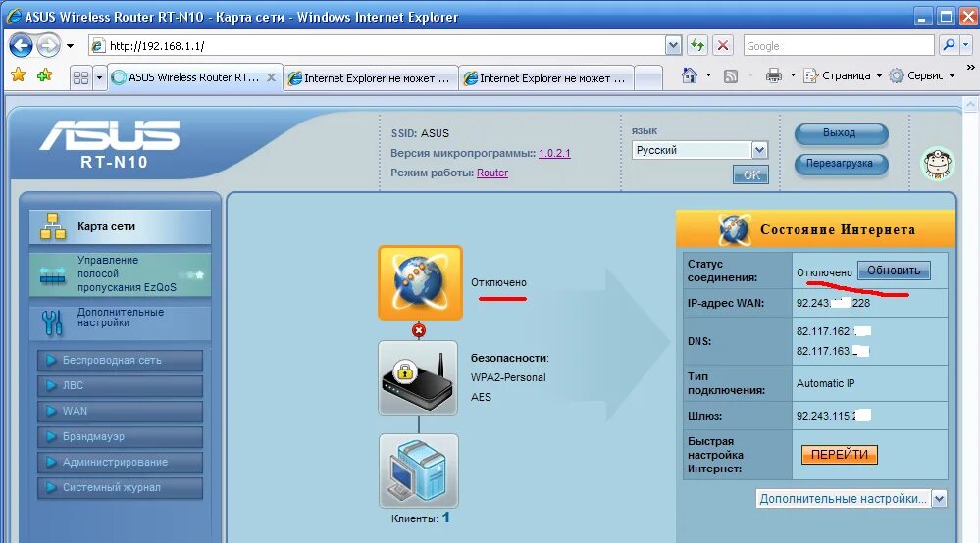
Task: Click the Клиенты count number 1
Action: click(x=446, y=518)
